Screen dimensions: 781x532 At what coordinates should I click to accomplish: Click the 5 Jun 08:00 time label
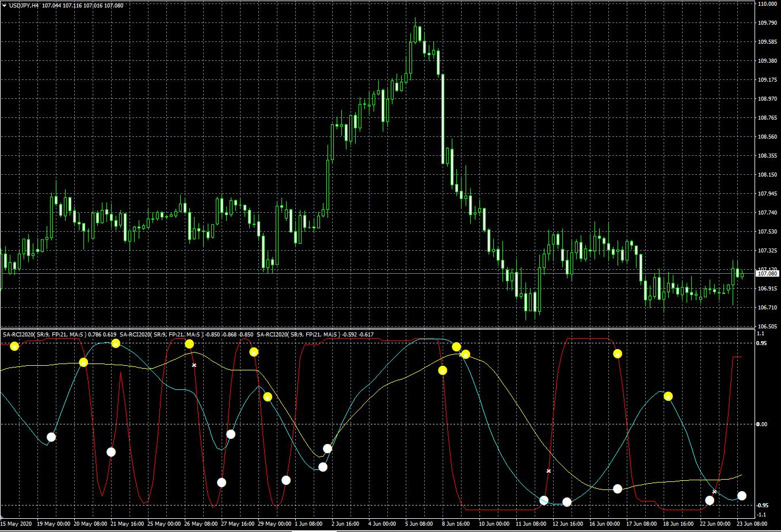[419, 524]
